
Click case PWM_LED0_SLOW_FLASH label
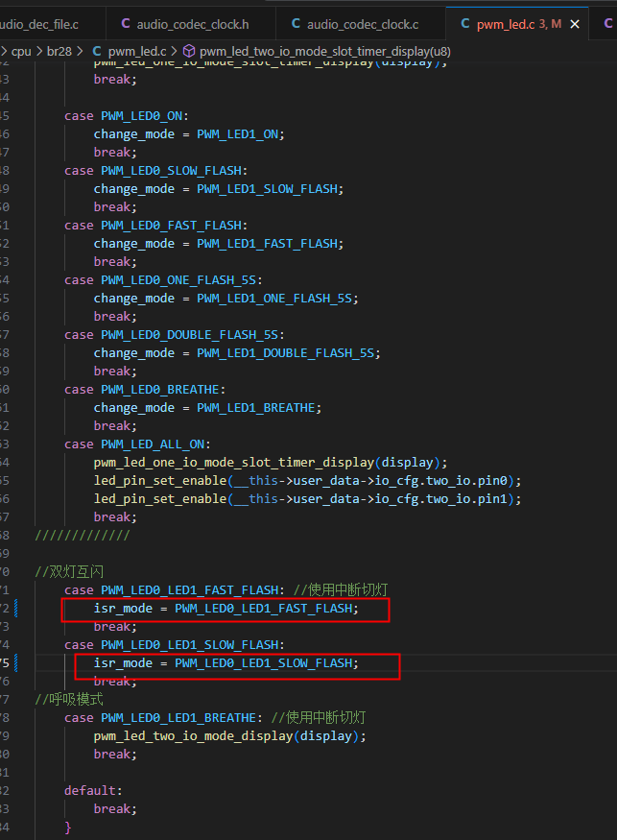[x=155, y=170]
